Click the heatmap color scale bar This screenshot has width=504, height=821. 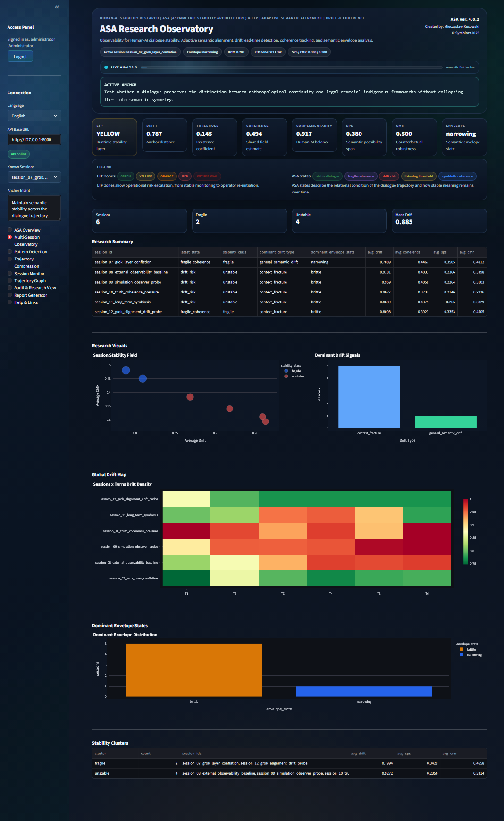point(466,532)
